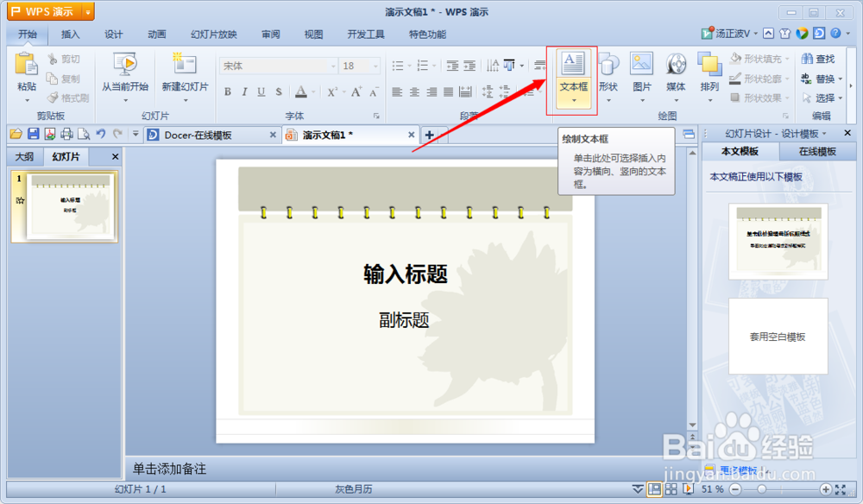Viewport: 863px width, 504px height.
Task: Click the zoom slider handle
Action: pyautogui.click(x=762, y=489)
